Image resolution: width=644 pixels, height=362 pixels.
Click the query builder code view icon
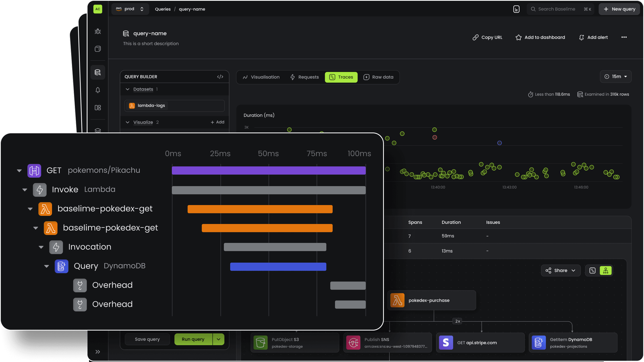tap(220, 77)
